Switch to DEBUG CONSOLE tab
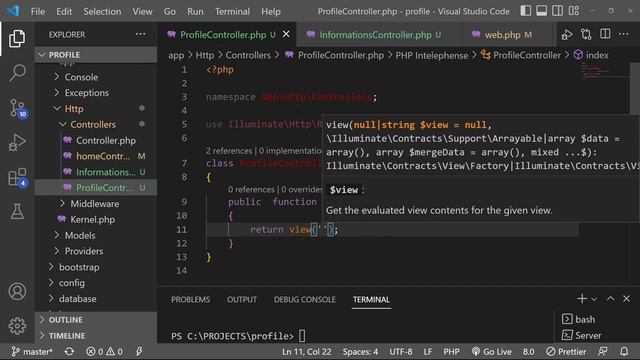 [304, 300]
